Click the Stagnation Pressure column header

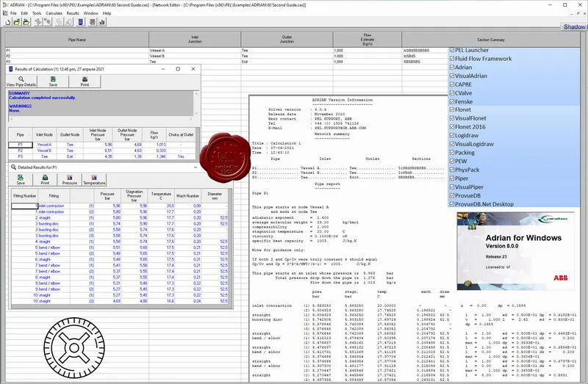[x=134, y=195]
